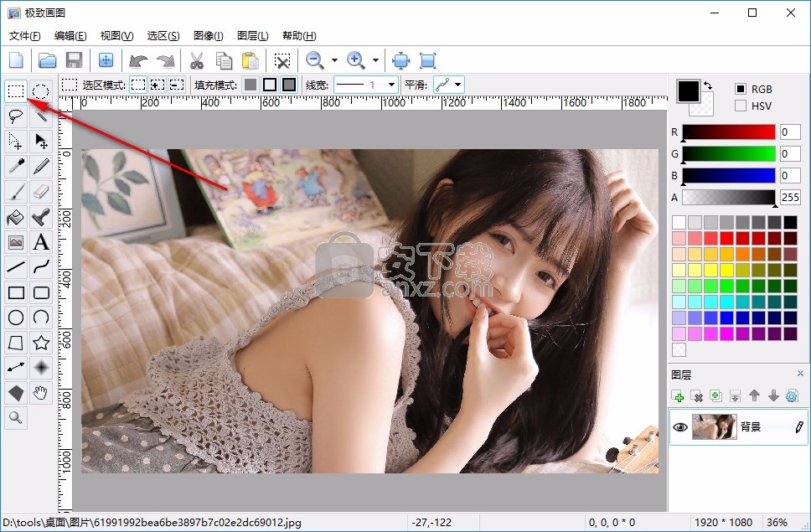Open the 图层(L) menu
This screenshot has width=811, height=532.
pyautogui.click(x=253, y=36)
